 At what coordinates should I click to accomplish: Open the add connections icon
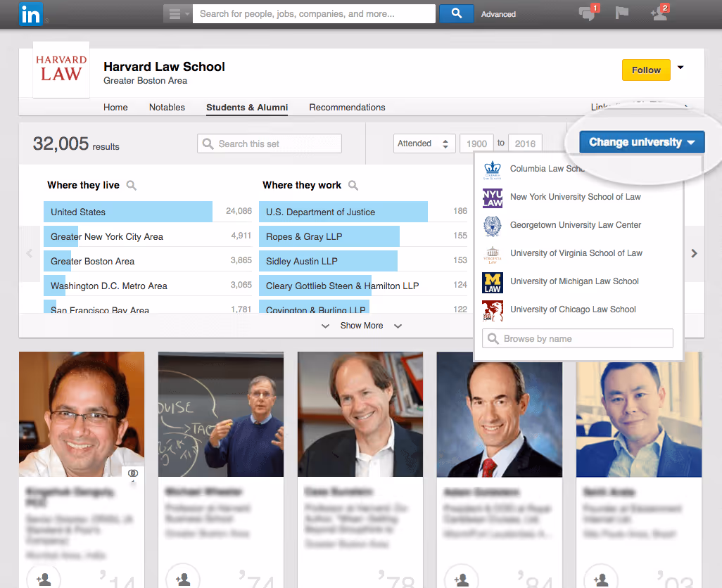[659, 13]
